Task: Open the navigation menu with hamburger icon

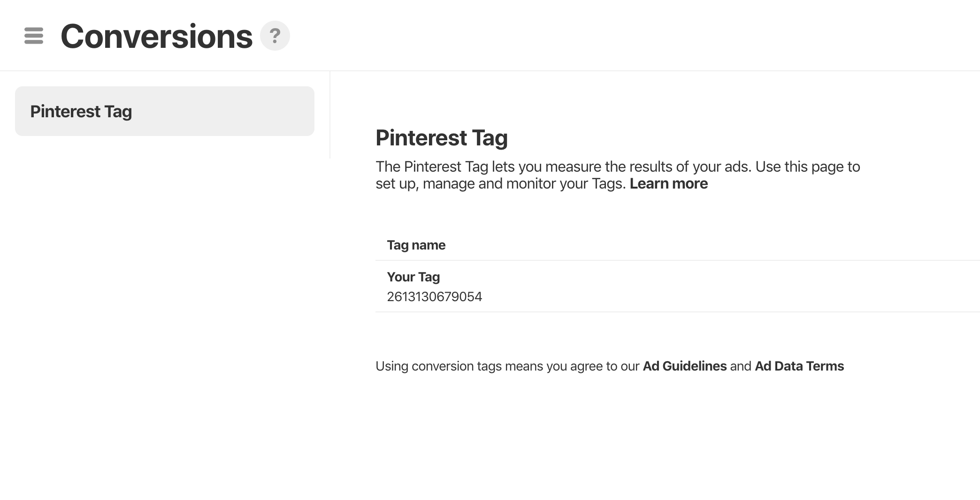Action: click(33, 35)
